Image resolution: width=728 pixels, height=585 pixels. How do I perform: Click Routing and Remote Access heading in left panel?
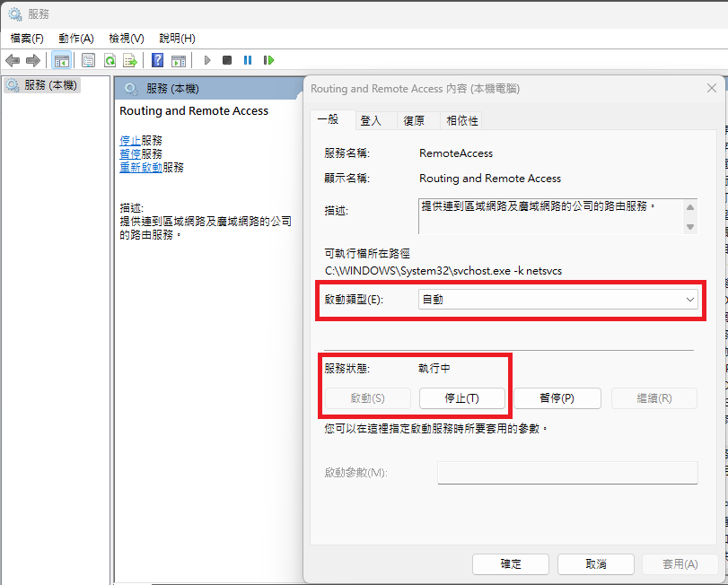(194, 111)
